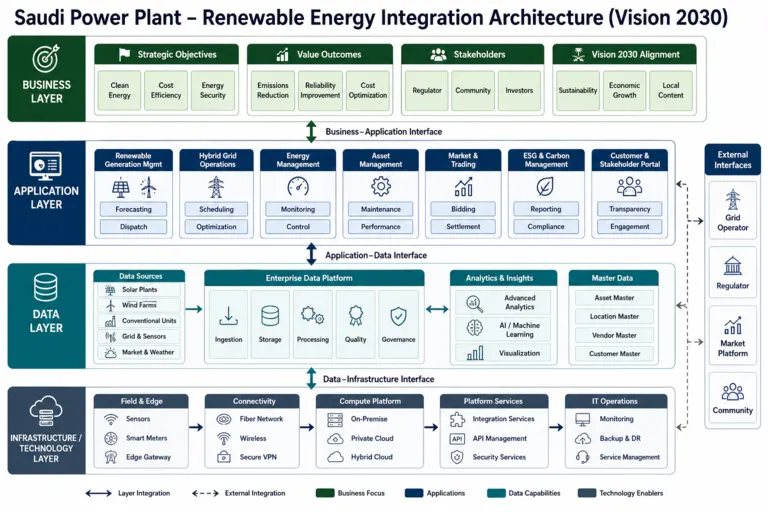Click the Processing gears icon
The height and width of the screenshot is (512, 768).
312,316
